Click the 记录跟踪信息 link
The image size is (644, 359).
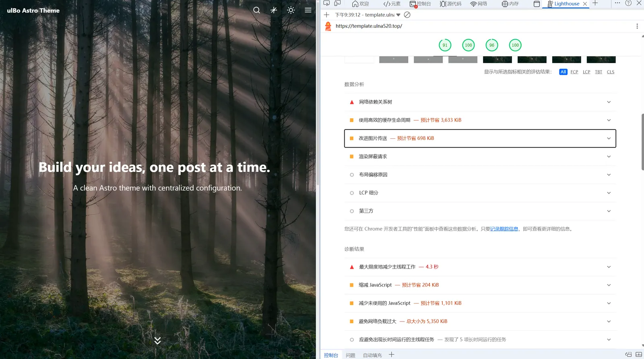coord(504,229)
